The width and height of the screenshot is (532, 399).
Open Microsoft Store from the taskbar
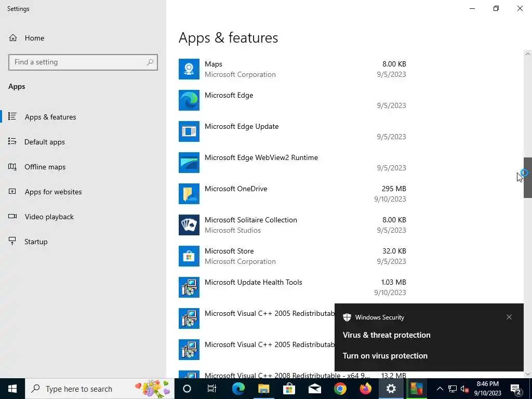click(x=289, y=389)
